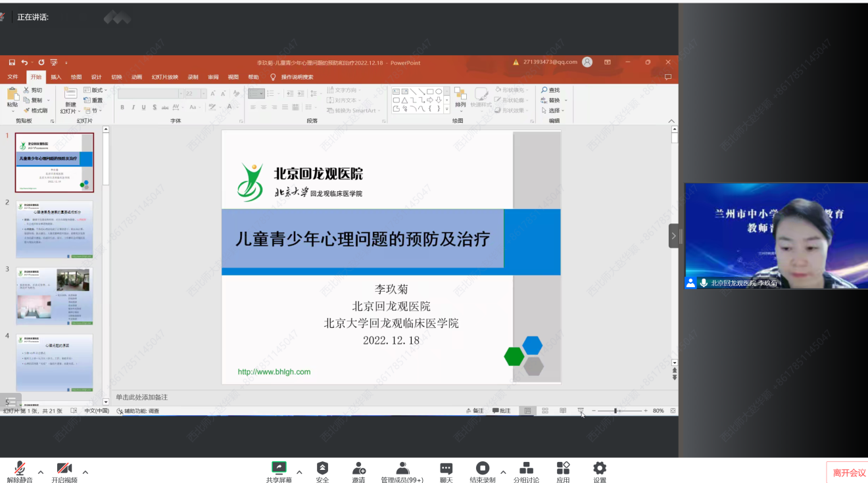The height and width of the screenshot is (483, 868).
Task: Click the Leave Meeting (离开会议) button
Action: (849, 472)
